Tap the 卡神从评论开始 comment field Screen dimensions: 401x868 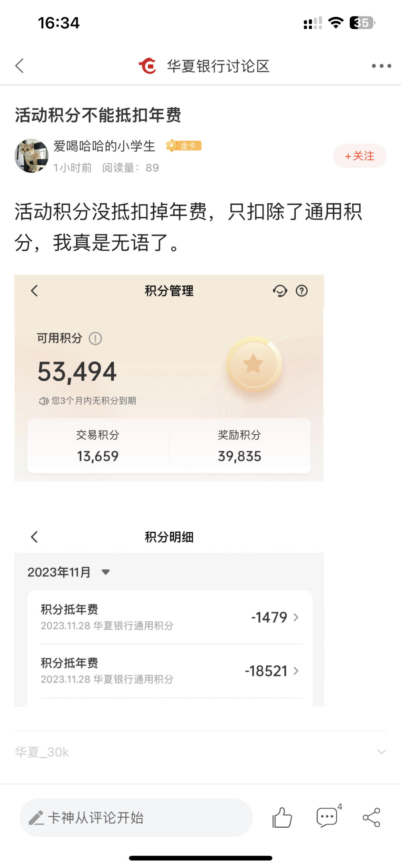coord(136,817)
